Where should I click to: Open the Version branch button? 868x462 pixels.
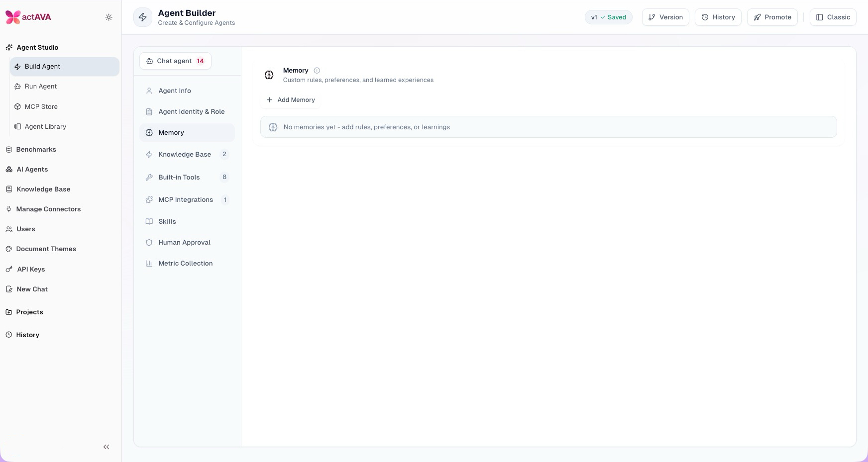665,17
